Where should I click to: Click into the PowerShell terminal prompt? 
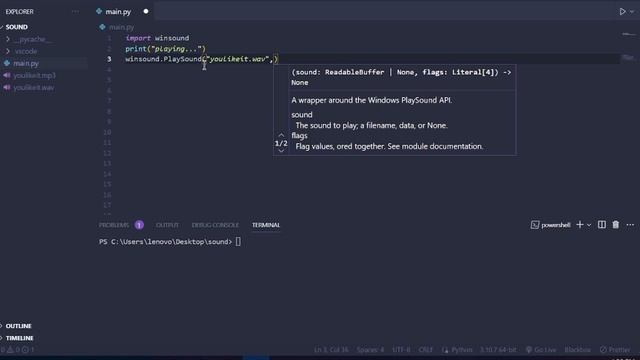point(238,242)
